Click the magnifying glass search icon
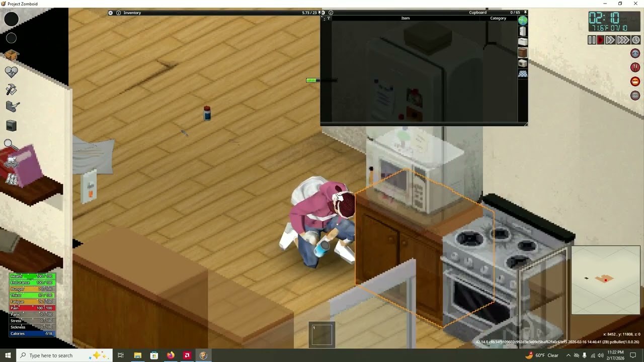 tap(11, 145)
